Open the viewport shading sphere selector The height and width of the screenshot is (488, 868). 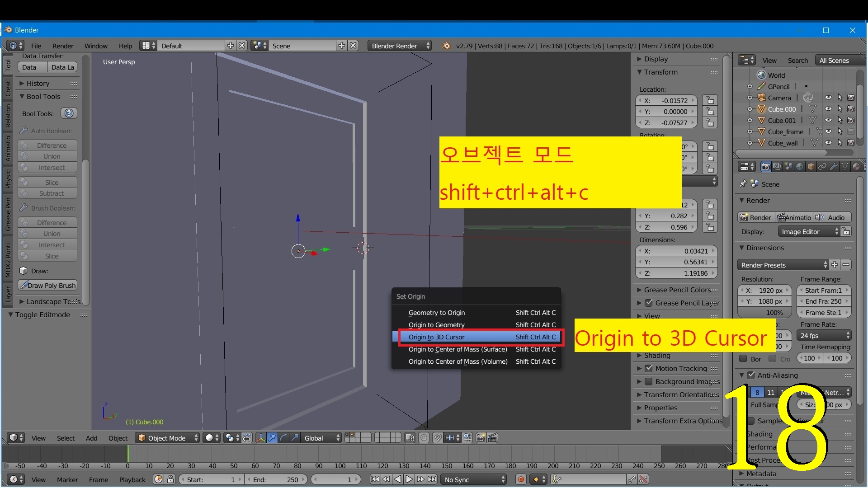click(x=212, y=438)
